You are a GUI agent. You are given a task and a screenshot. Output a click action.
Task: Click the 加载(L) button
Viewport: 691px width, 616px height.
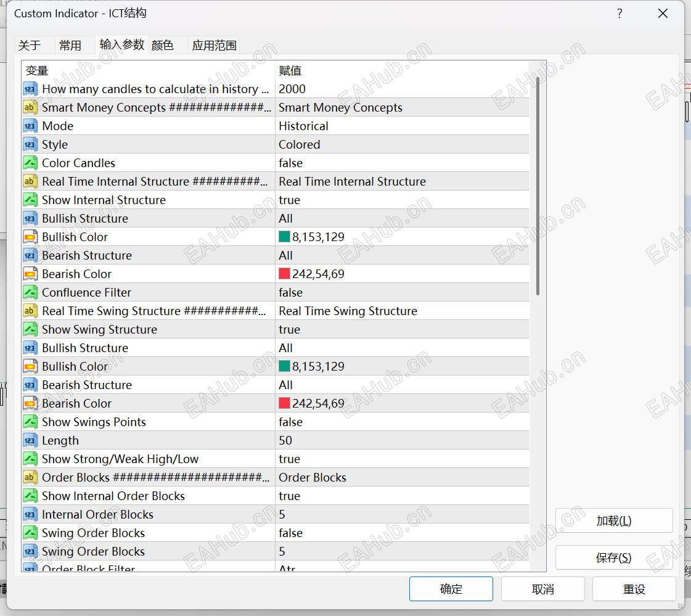(x=614, y=520)
